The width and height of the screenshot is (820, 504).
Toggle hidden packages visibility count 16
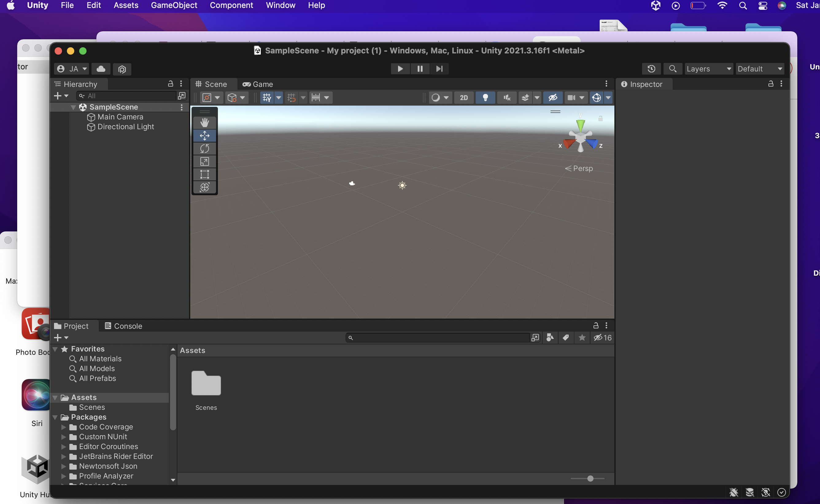pyautogui.click(x=602, y=338)
